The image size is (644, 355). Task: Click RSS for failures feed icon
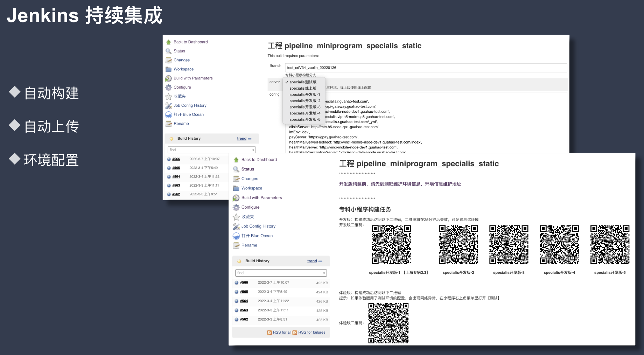click(x=295, y=333)
